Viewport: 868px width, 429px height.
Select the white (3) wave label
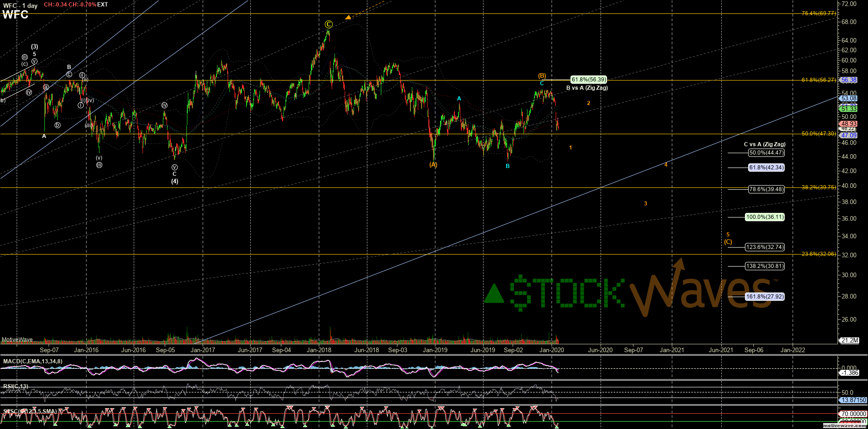coord(35,47)
